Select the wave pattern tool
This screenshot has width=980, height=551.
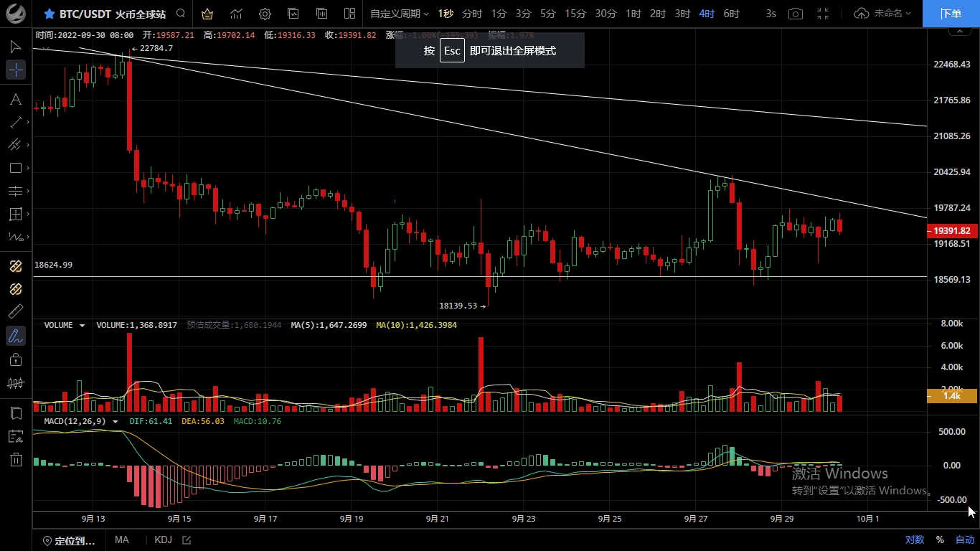(x=16, y=237)
